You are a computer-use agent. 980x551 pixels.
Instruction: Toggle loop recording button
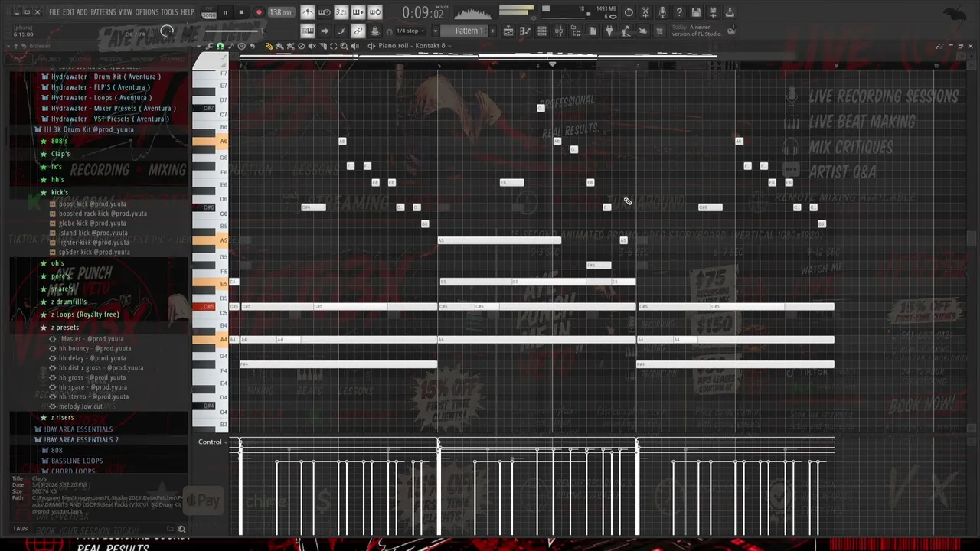coord(374,12)
